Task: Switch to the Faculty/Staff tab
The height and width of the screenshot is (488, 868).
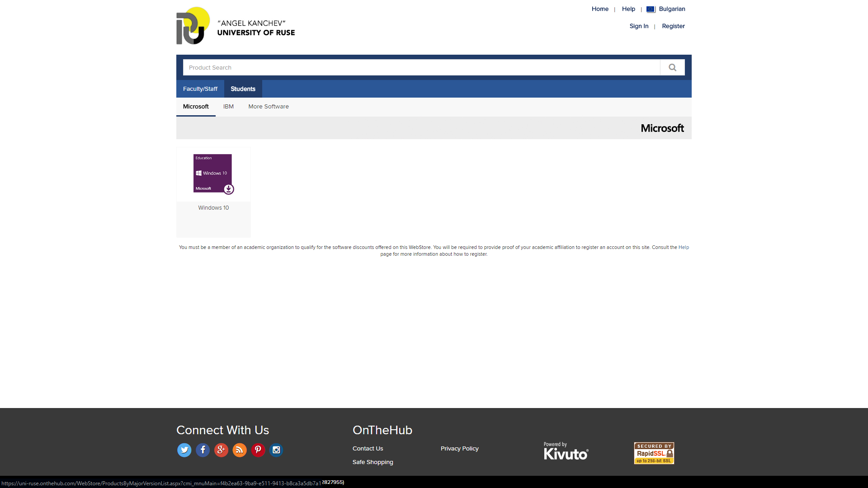Action: click(x=200, y=89)
